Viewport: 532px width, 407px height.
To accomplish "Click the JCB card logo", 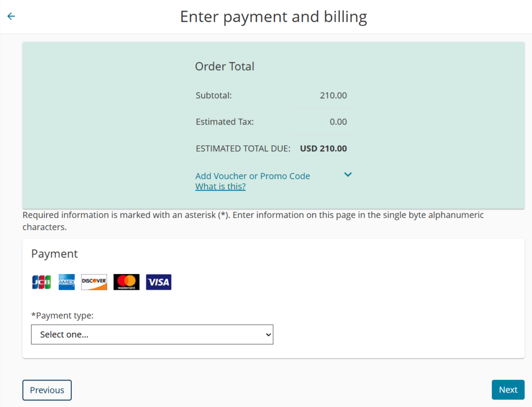I will [x=42, y=282].
